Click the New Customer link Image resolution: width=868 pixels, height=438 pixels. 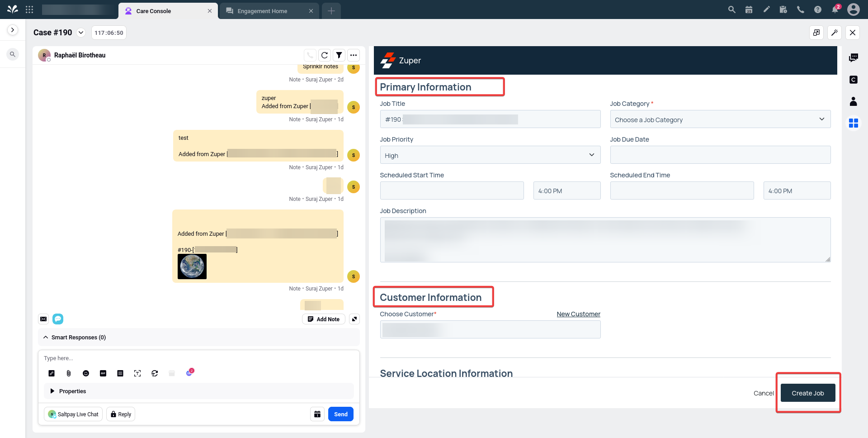pyautogui.click(x=578, y=314)
